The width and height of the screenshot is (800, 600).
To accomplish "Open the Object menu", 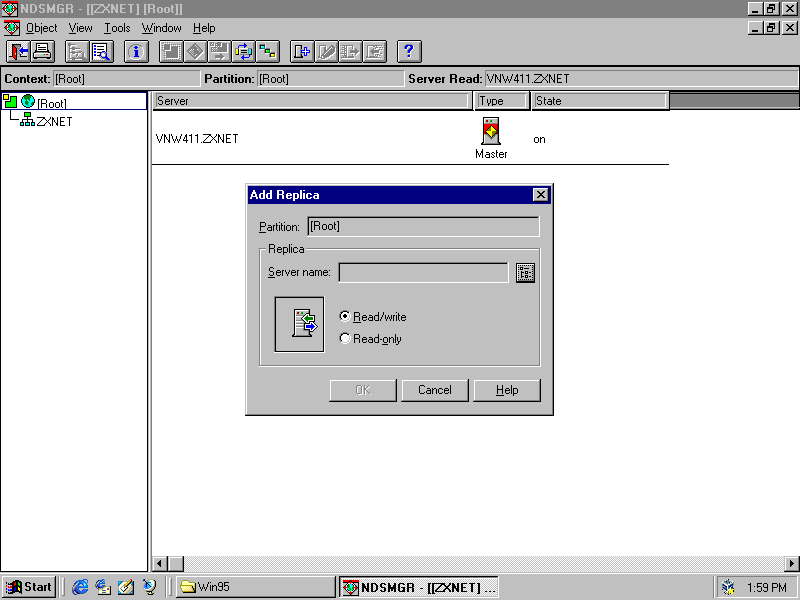I will point(41,28).
